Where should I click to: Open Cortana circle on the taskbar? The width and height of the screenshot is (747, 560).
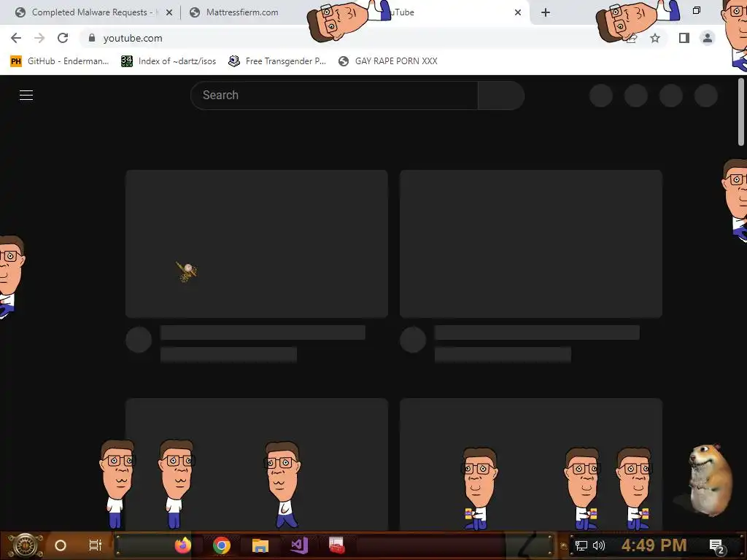(61, 545)
